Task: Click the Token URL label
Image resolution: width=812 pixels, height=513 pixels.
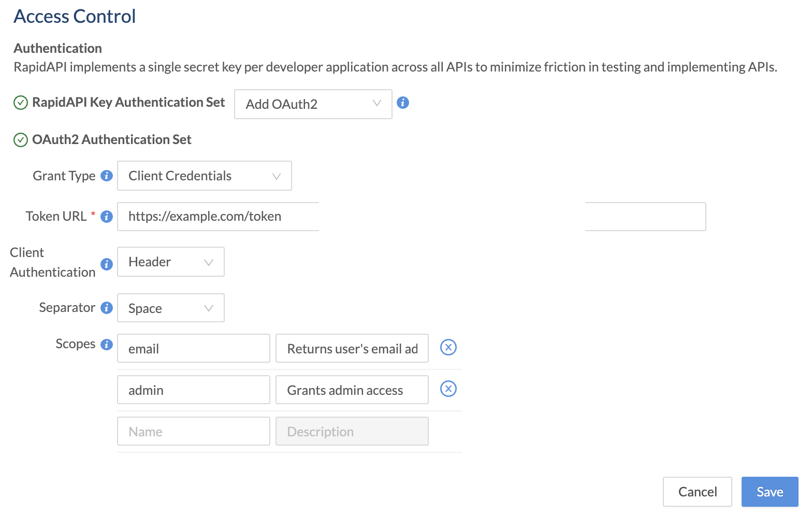Action: point(56,216)
